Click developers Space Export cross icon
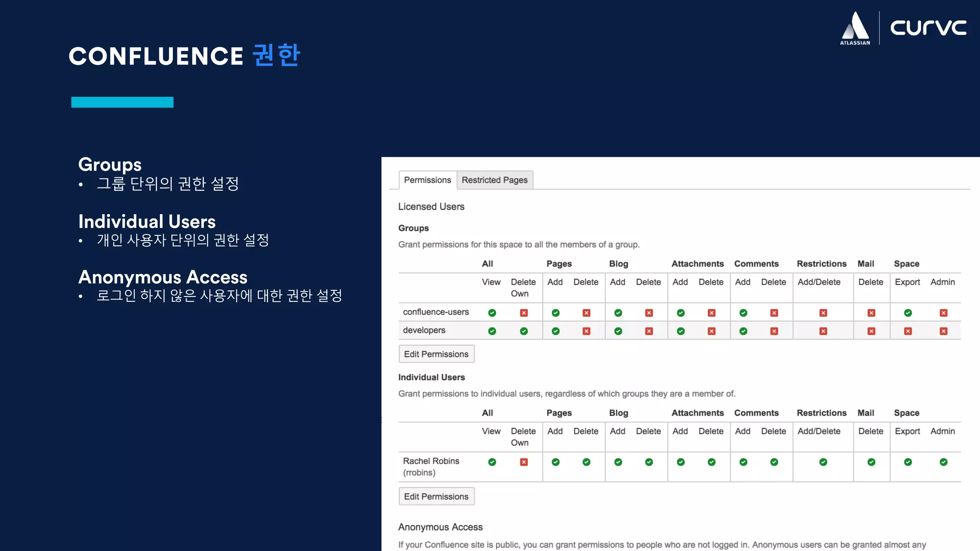Viewport: 980px width, 551px height. (908, 331)
